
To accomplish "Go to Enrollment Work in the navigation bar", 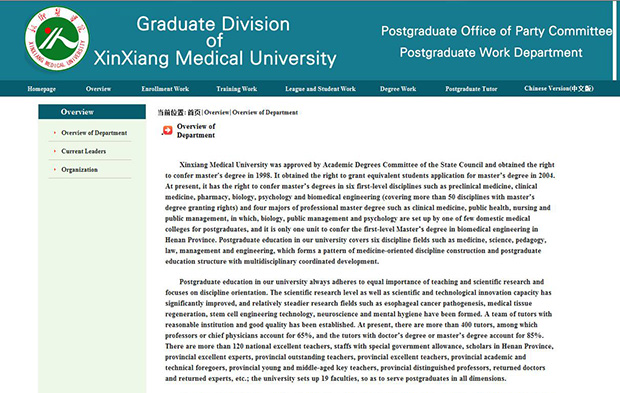I will pyautogui.click(x=165, y=89).
